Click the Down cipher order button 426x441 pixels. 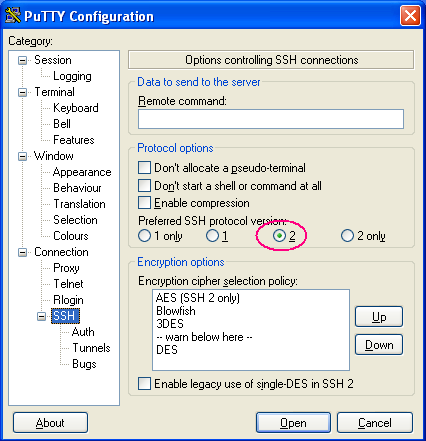pyautogui.click(x=379, y=345)
